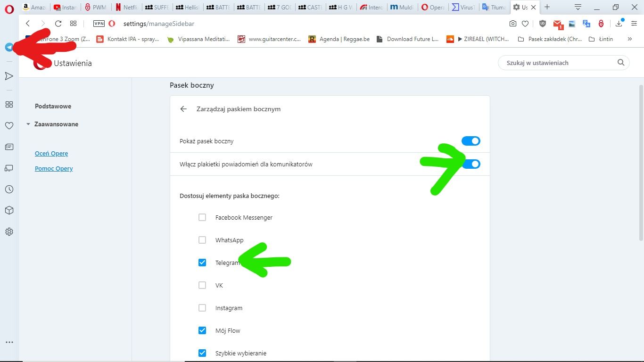Open bookmarks heart icon in sidebar
This screenshot has width=644, height=362.
(9, 125)
